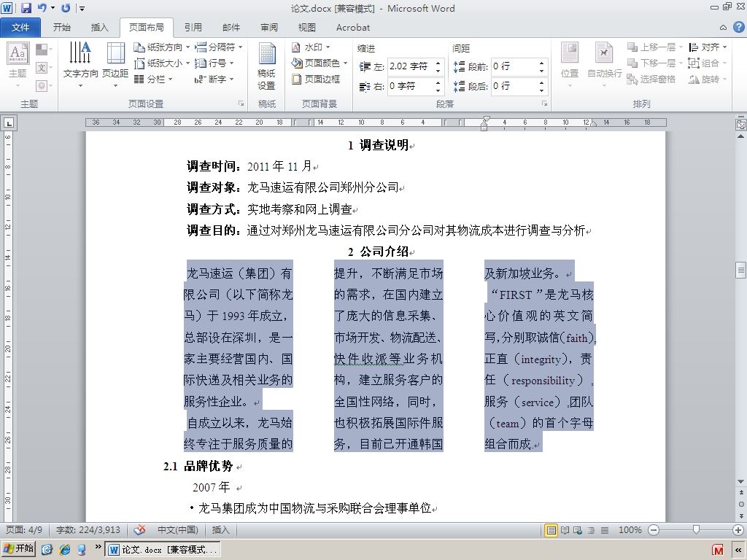Switch to Print Layout view icon

pos(551,530)
